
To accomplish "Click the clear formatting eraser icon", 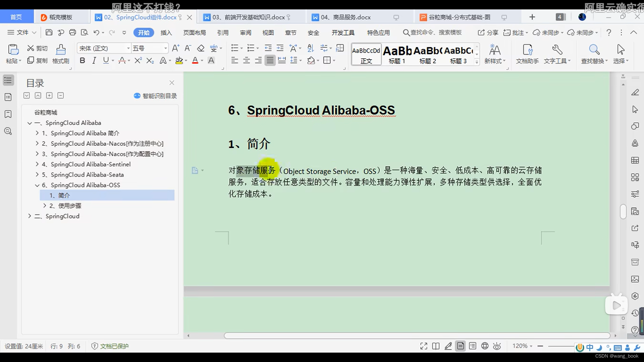I will click(x=201, y=48).
